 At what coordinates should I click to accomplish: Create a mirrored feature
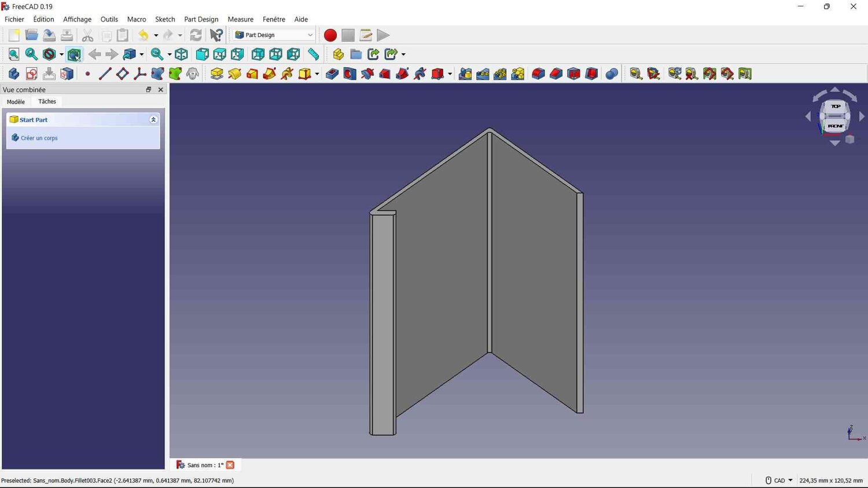[465, 74]
